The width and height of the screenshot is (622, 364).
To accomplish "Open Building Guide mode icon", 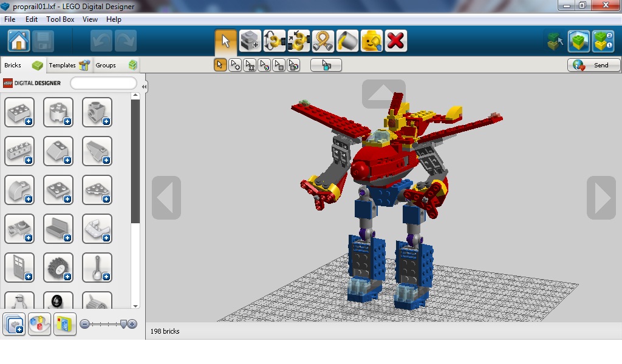I will [x=603, y=41].
